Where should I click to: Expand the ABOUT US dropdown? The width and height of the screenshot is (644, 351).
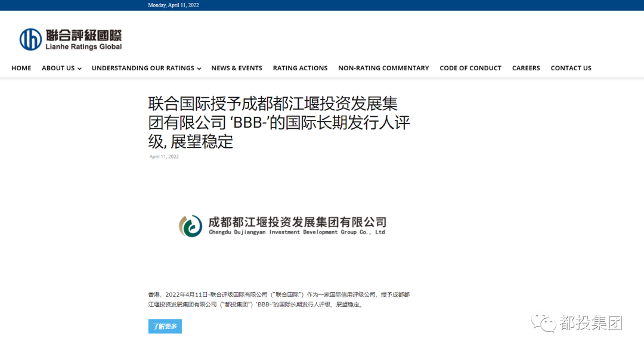coord(58,68)
